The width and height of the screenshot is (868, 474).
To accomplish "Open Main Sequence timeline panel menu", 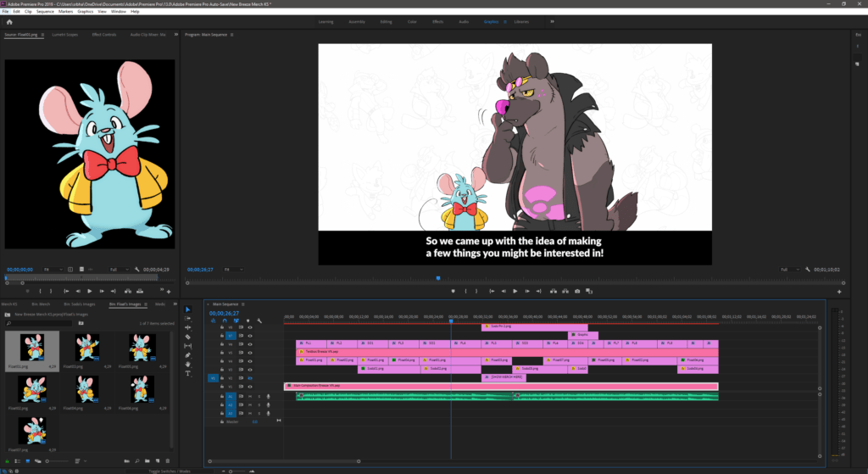I will [243, 304].
